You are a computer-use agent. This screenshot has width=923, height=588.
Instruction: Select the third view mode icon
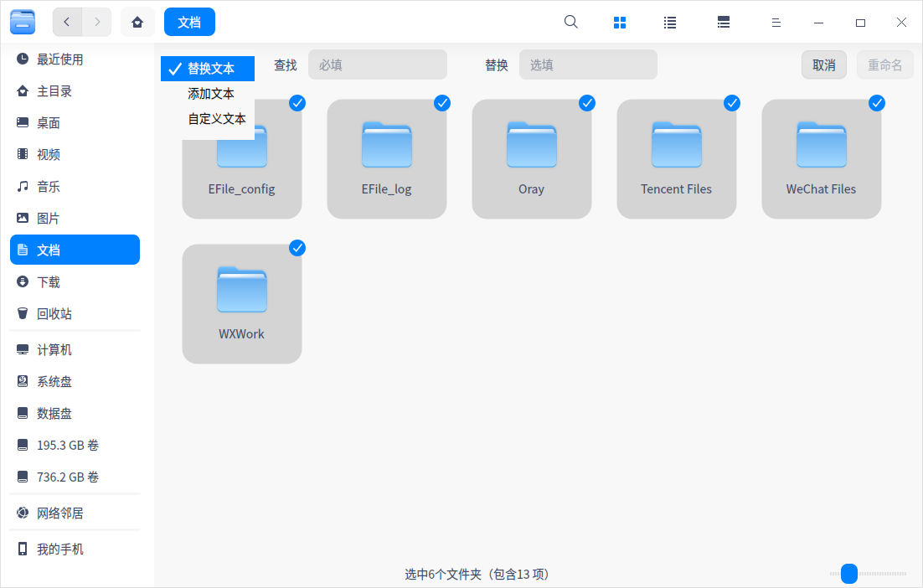(x=723, y=22)
